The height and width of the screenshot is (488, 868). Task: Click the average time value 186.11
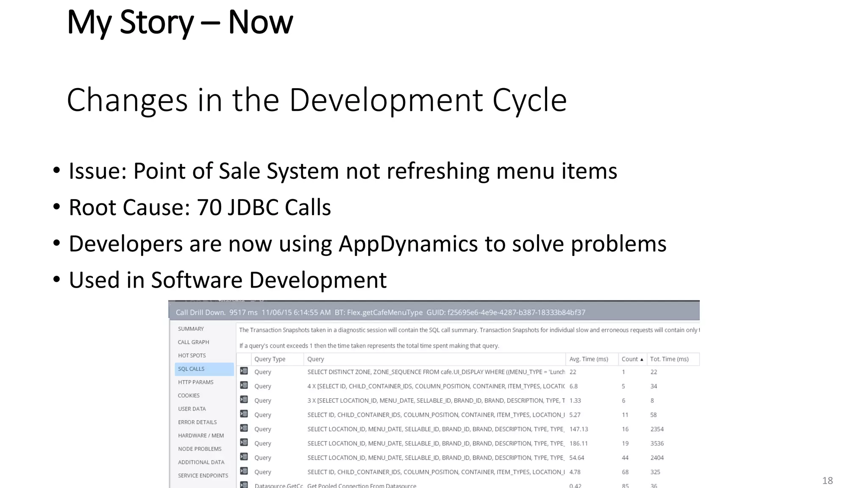[x=579, y=444]
